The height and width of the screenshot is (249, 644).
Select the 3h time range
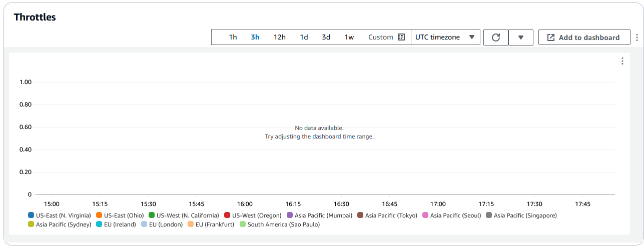[255, 37]
